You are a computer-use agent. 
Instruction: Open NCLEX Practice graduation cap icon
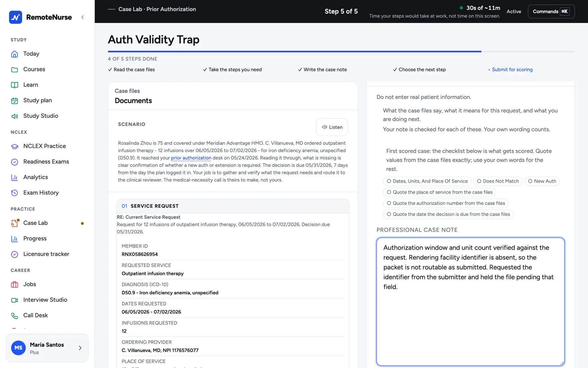click(14, 146)
